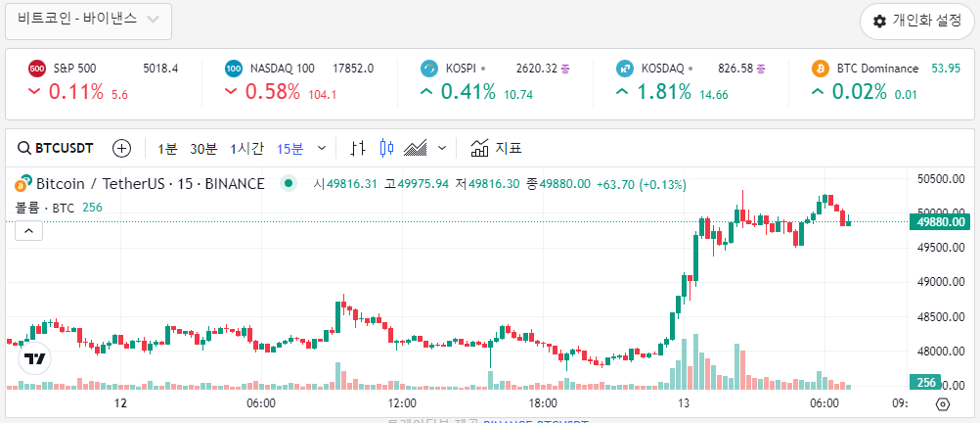Click the 48000.00 price axis label
Viewport: 980px width, 423px height.
[x=941, y=352]
